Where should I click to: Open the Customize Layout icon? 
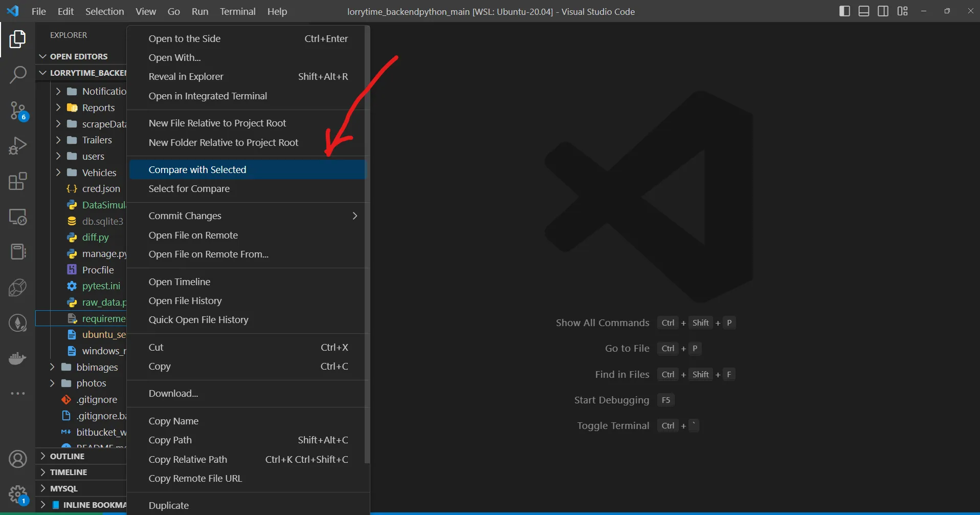click(x=902, y=11)
